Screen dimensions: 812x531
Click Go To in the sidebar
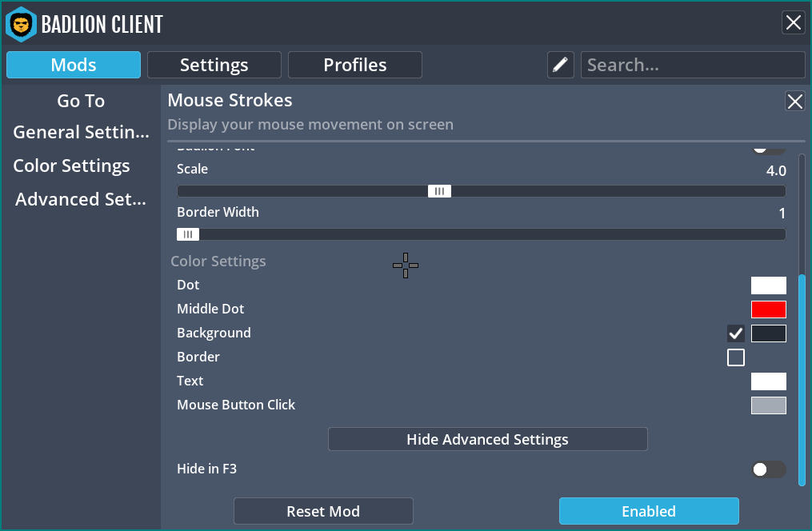pos(81,101)
